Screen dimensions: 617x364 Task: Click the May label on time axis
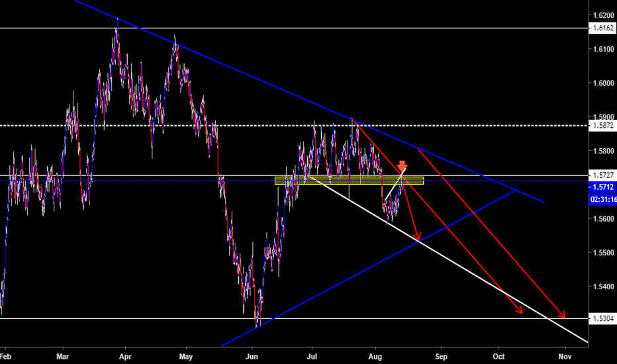click(x=186, y=357)
